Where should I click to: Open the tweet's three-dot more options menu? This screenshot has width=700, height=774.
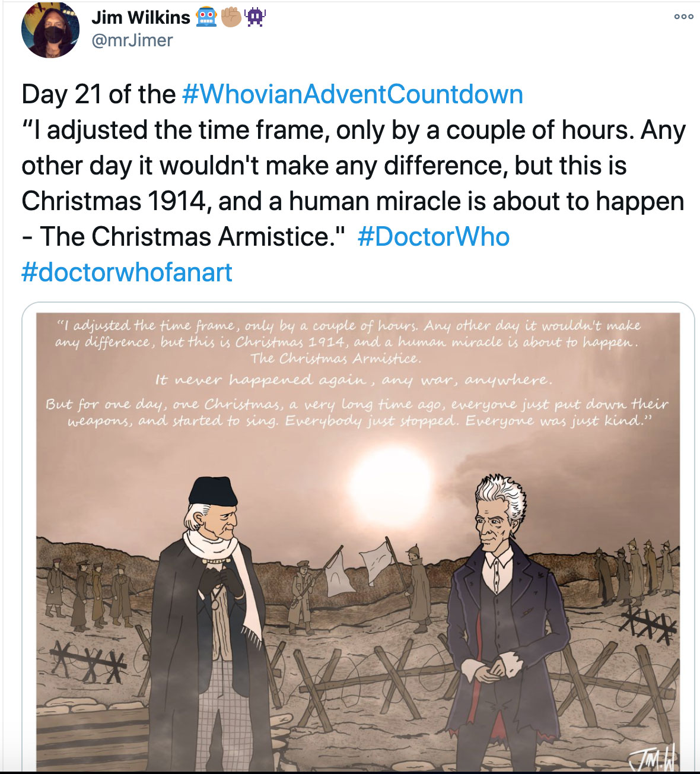point(683,17)
